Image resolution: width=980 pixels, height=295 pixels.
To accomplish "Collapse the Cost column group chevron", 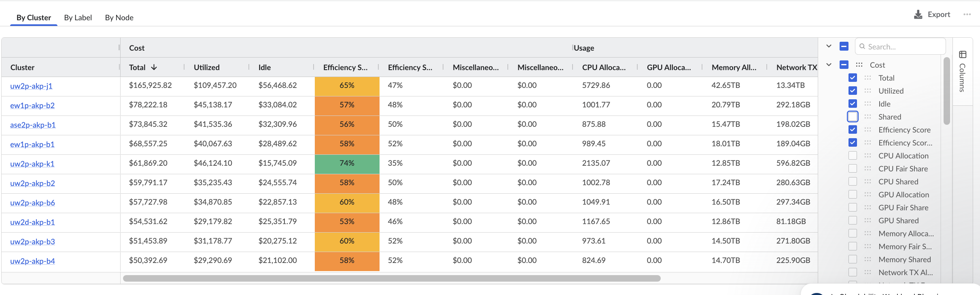I will (x=829, y=65).
